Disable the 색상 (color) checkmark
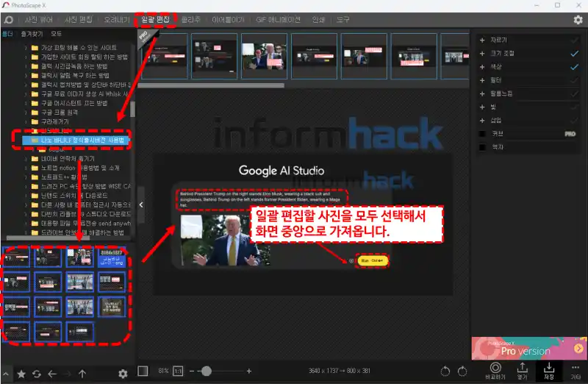This screenshot has width=588, height=384. click(574, 67)
